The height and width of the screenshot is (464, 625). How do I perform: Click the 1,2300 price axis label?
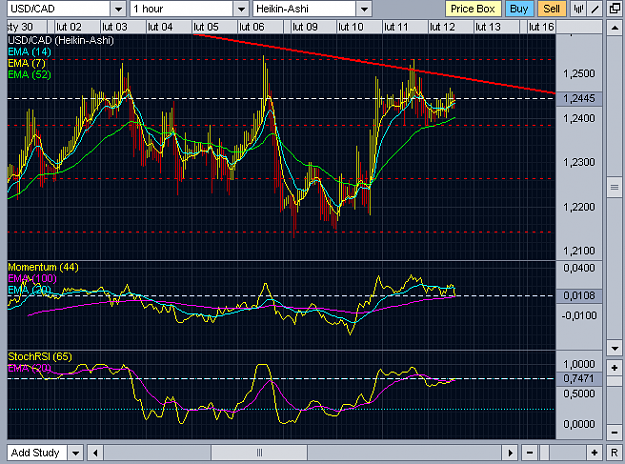[x=579, y=163]
